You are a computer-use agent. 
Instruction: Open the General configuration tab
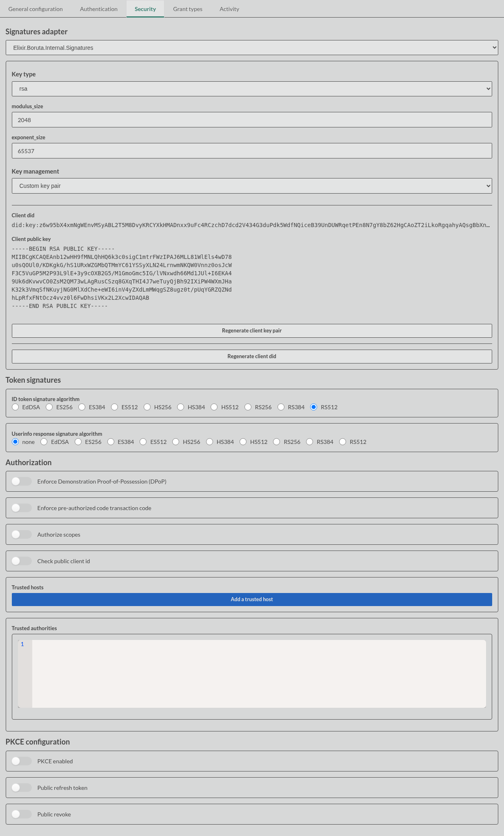click(36, 9)
